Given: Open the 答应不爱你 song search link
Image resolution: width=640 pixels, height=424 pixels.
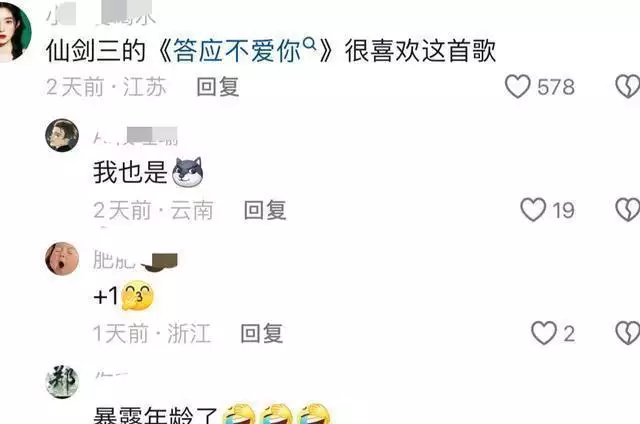Looking at the screenshot, I should [238, 51].
